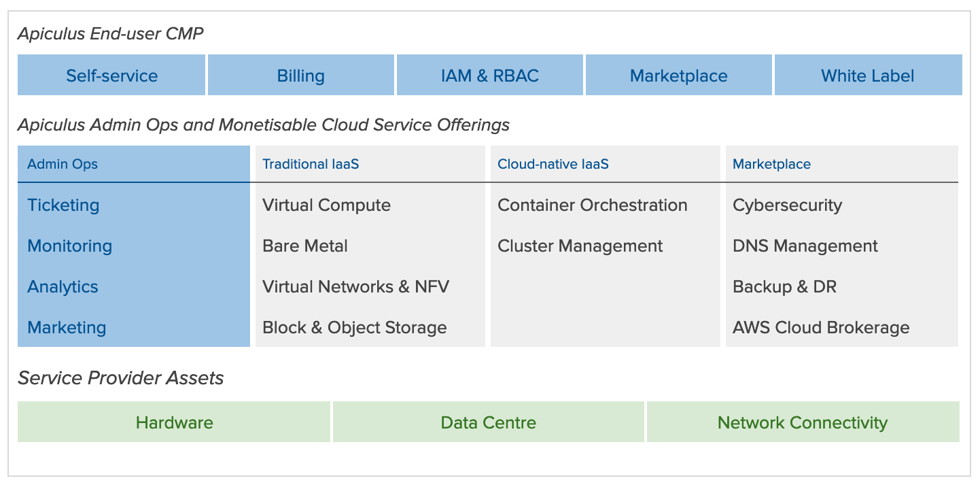Click Backup & DR
This screenshot has width=980, height=487.
[x=784, y=287]
